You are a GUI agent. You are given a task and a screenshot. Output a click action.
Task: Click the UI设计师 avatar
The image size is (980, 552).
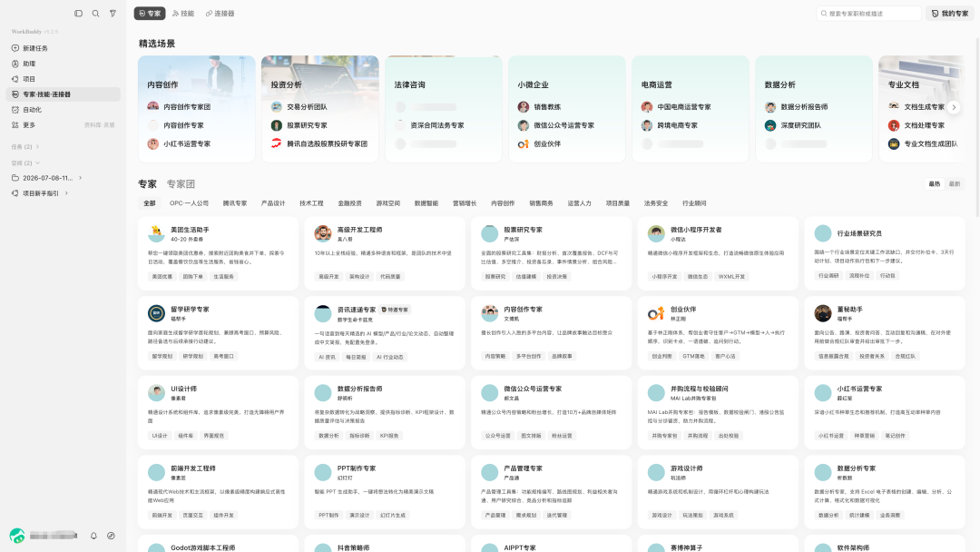coord(156,392)
